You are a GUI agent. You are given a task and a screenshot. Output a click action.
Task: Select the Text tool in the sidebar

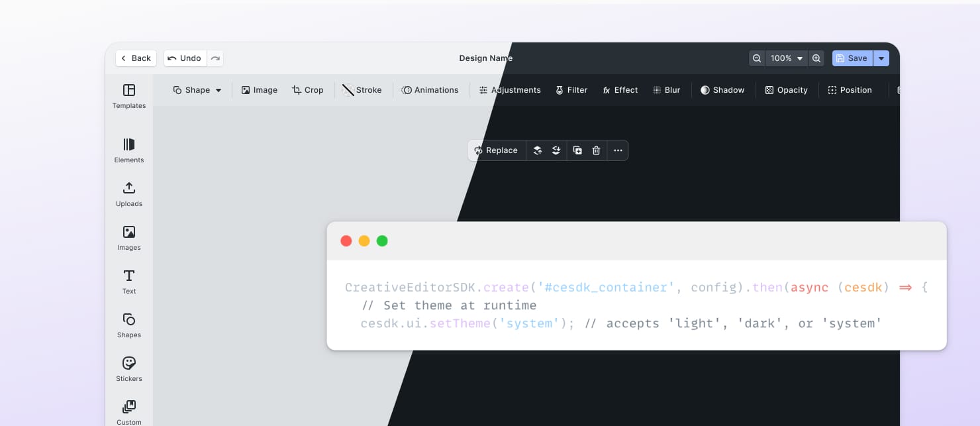point(129,281)
